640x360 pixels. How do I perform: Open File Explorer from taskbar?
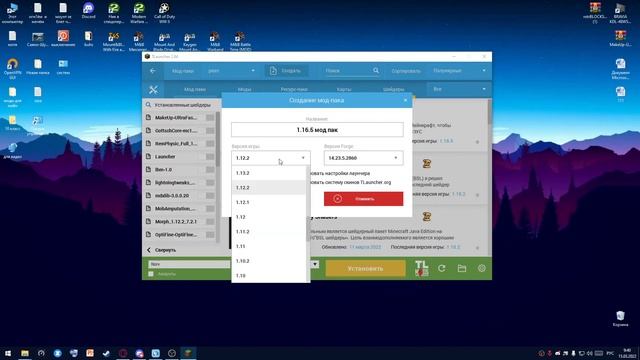point(25,353)
